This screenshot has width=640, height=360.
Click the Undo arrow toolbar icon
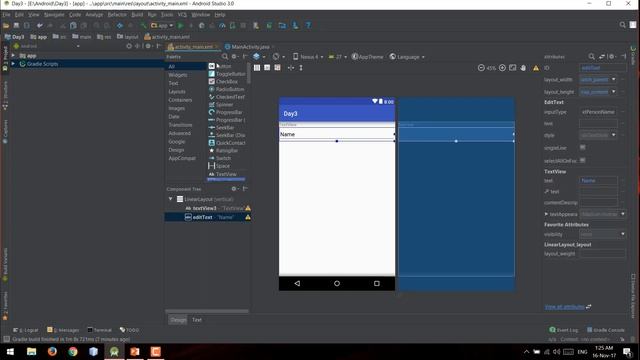pyautogui.click(x=40, y=25)
